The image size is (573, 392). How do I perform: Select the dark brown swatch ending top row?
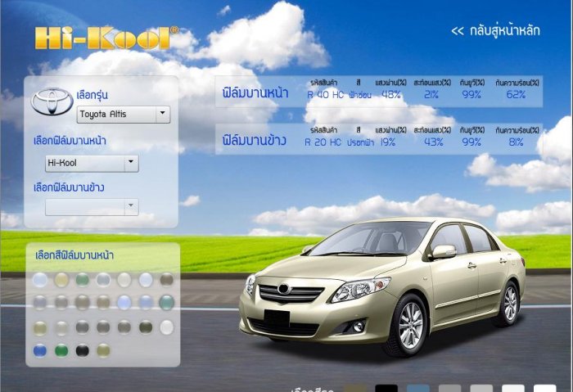click(x=167, y=279)
